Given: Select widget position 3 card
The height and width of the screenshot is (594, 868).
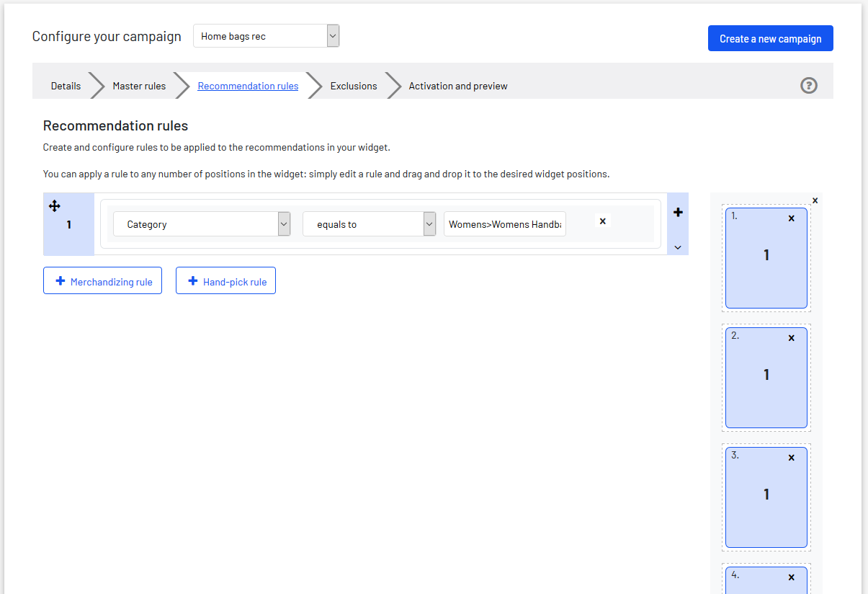Looking at the screenshot, I should coord(766,497).
